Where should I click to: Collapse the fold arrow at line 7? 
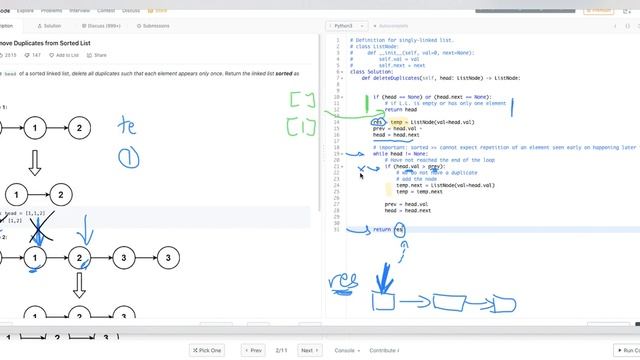click(342, 78)
